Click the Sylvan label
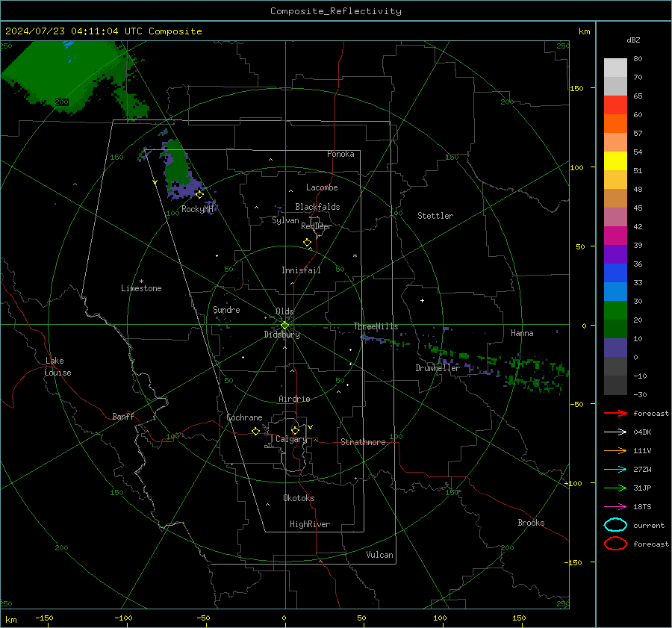 click(285, 220)
